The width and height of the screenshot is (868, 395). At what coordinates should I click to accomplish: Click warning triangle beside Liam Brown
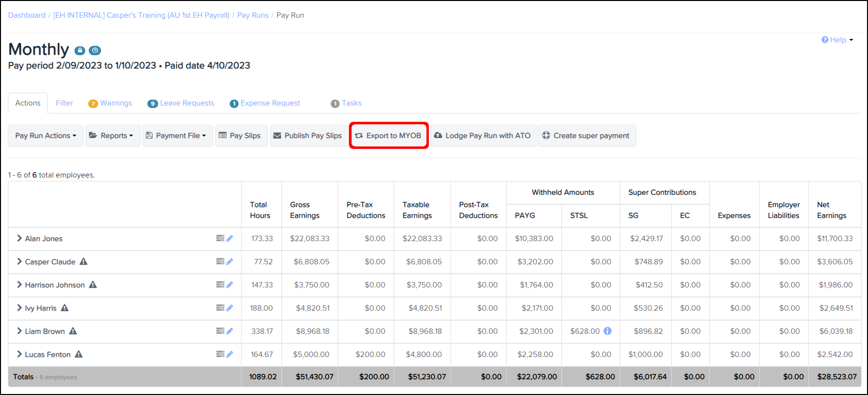point(73,331)
